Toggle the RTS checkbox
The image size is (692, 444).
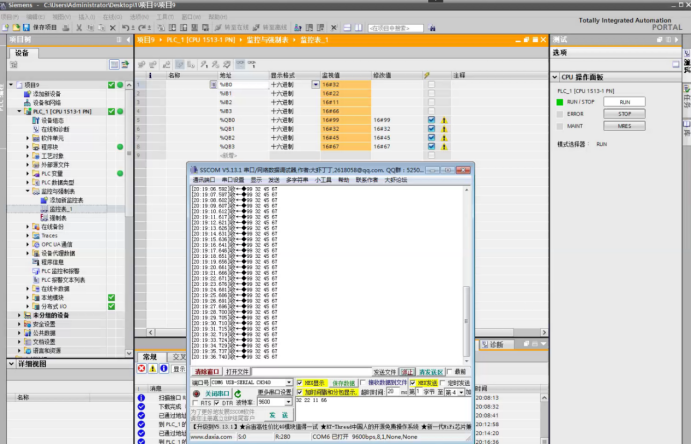(196, 403)
